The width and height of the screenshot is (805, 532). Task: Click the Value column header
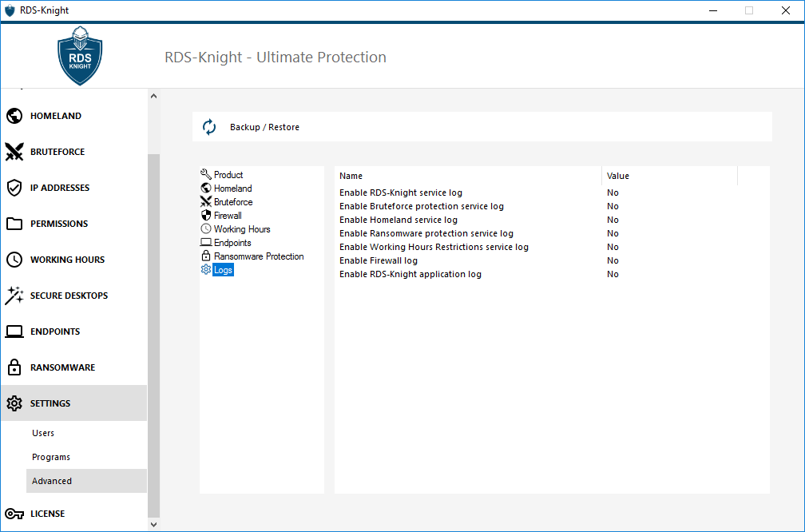click(669, 176)
